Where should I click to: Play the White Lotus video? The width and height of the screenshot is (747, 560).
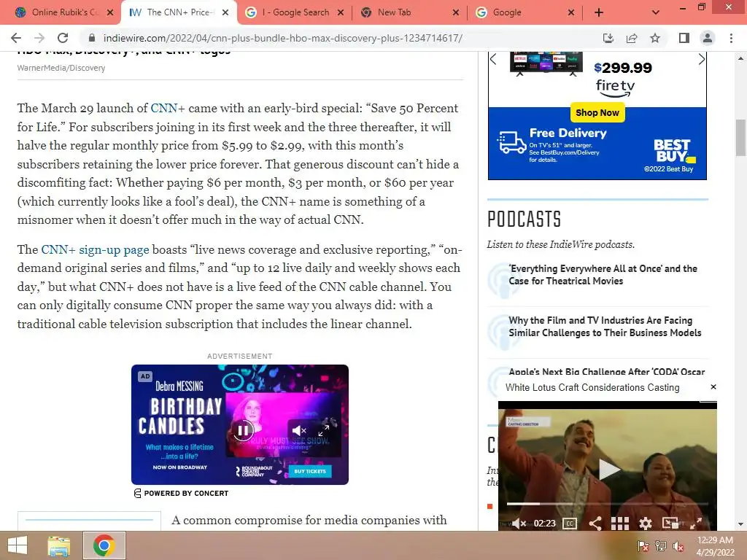tap(608, 469)
